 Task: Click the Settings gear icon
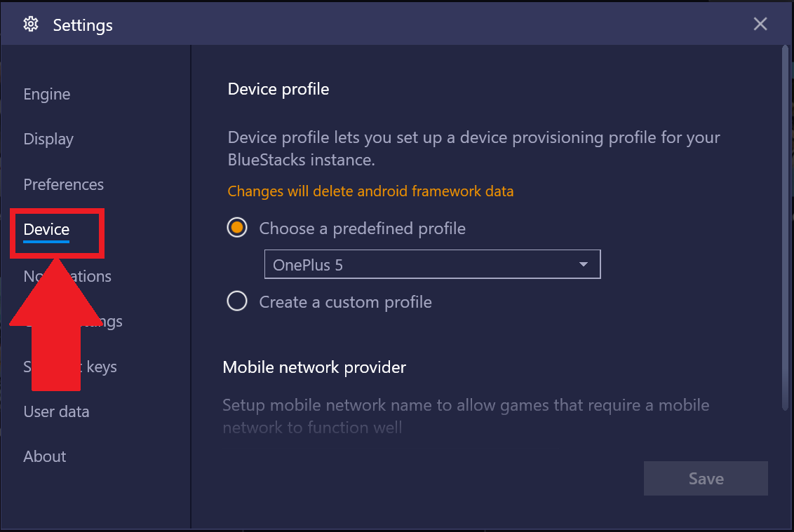click(x=31, y=24)
